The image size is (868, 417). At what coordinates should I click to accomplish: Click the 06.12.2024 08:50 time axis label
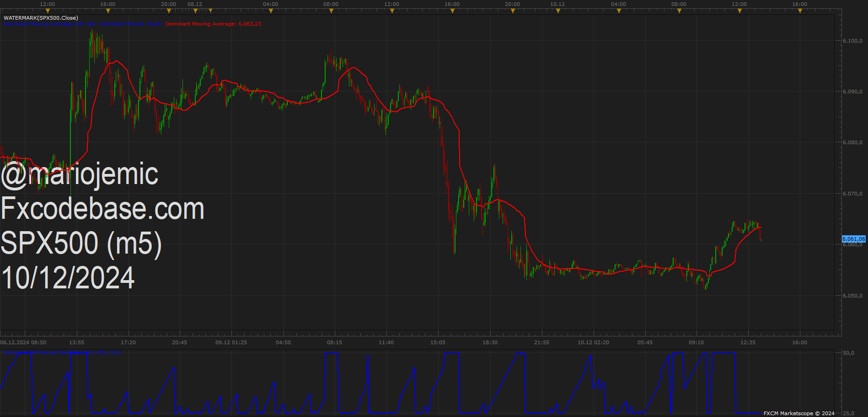23,342
